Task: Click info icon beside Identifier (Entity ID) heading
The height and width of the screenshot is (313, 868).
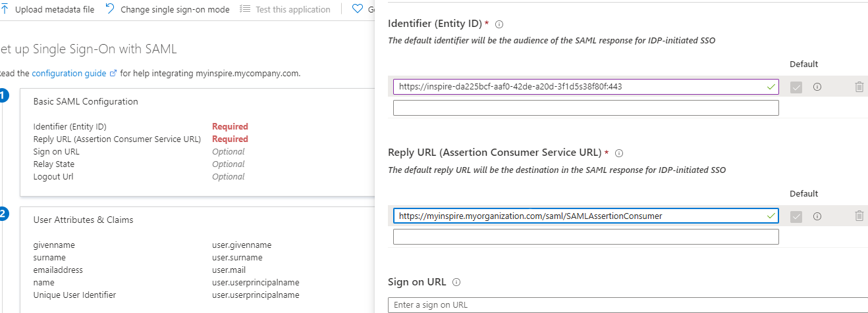Action: pyautogui.click(x=499, y=24)
